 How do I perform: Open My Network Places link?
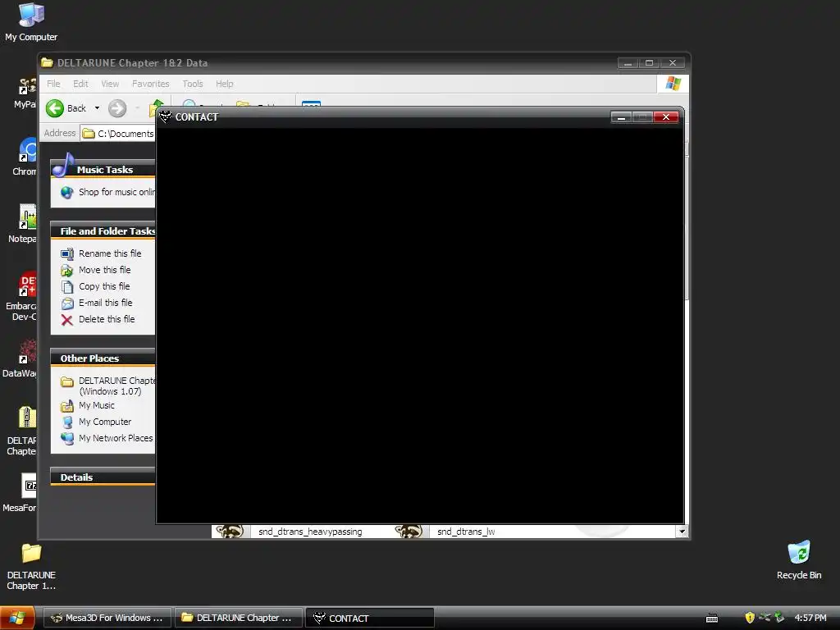click(x=116, y=438)
